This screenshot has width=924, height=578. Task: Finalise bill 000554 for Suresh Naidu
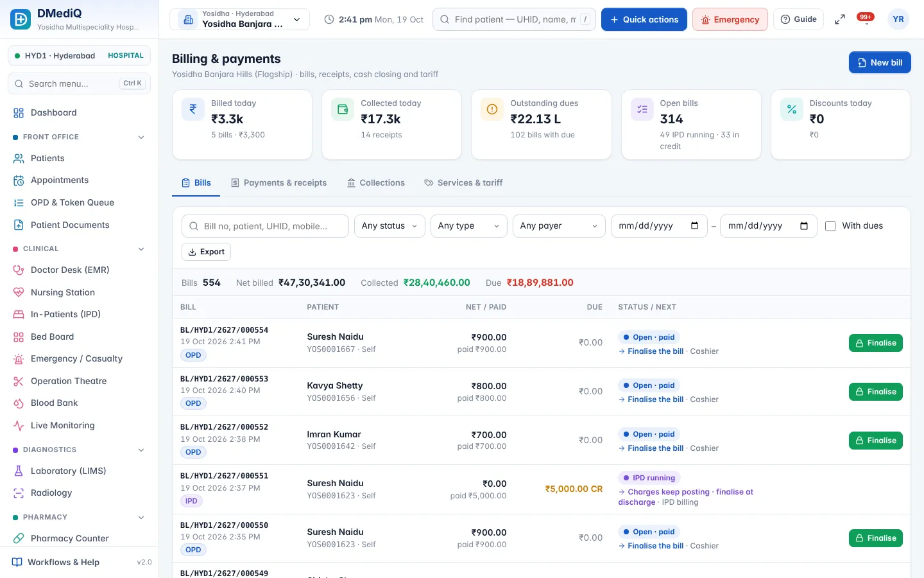click(876, 343)
